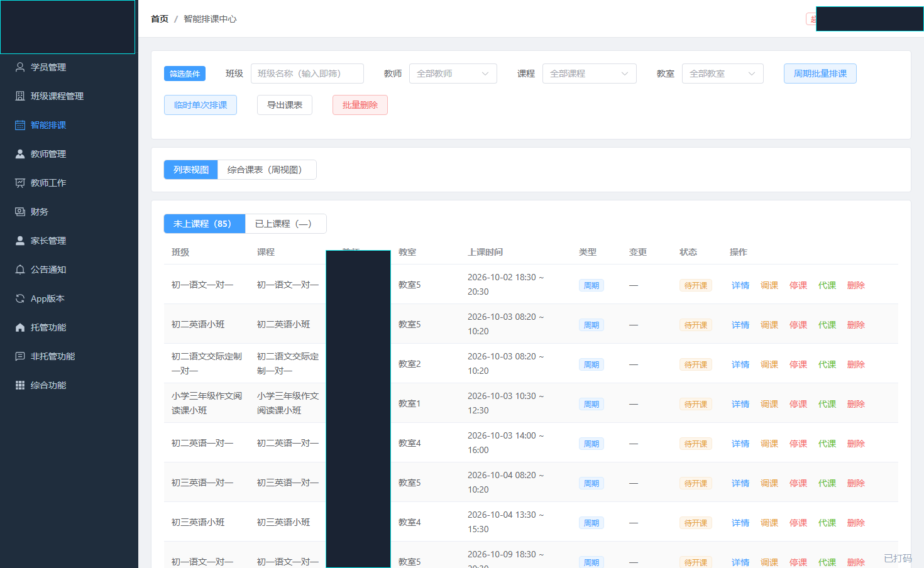Open 详情 for the 2026-10-02 18:30 class
The width and height of the screenshot is (924, 568).
point(740,285)
